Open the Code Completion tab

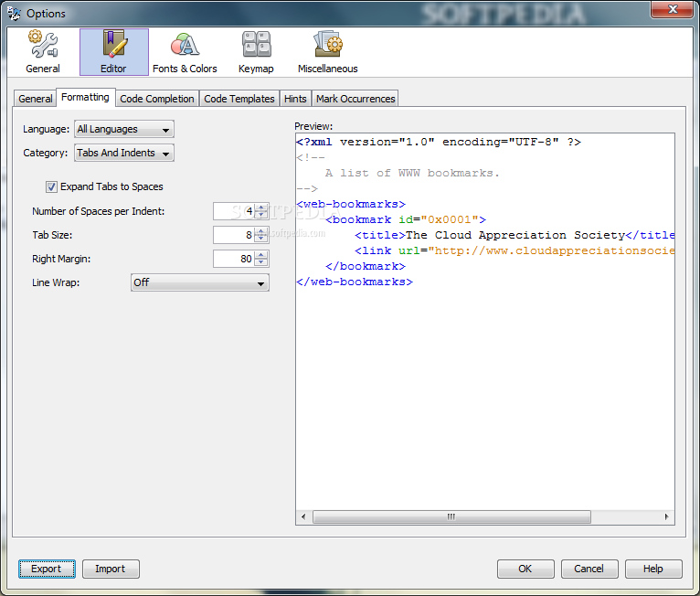tap(157, 99)
